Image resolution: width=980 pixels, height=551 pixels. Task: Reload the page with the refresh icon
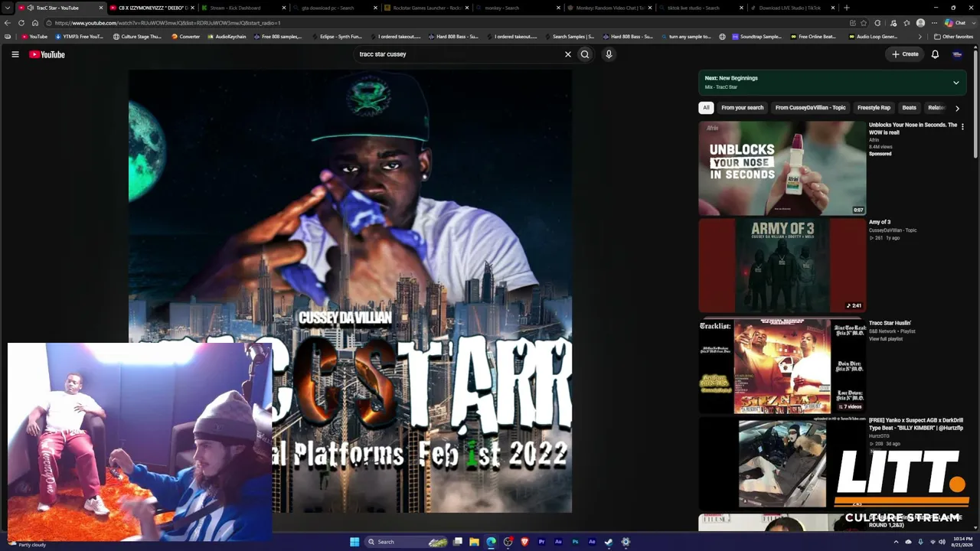pos(21,23)
